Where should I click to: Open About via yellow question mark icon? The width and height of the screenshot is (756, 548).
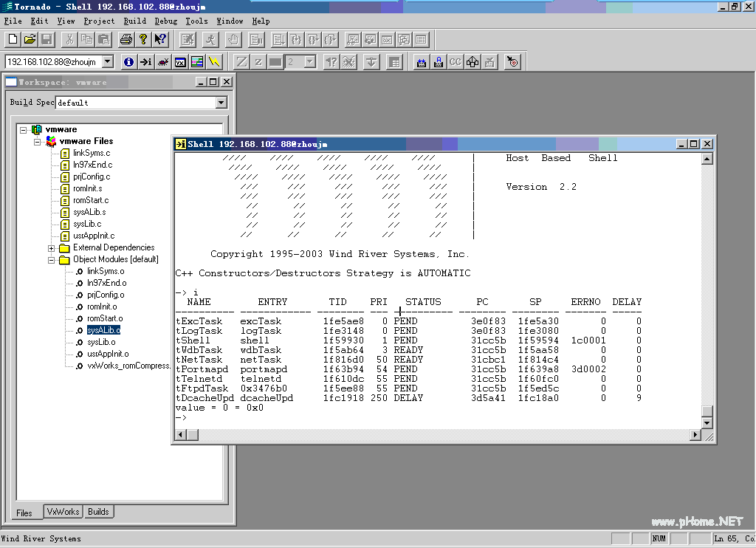pyautogui.click(x=143, y=40)
